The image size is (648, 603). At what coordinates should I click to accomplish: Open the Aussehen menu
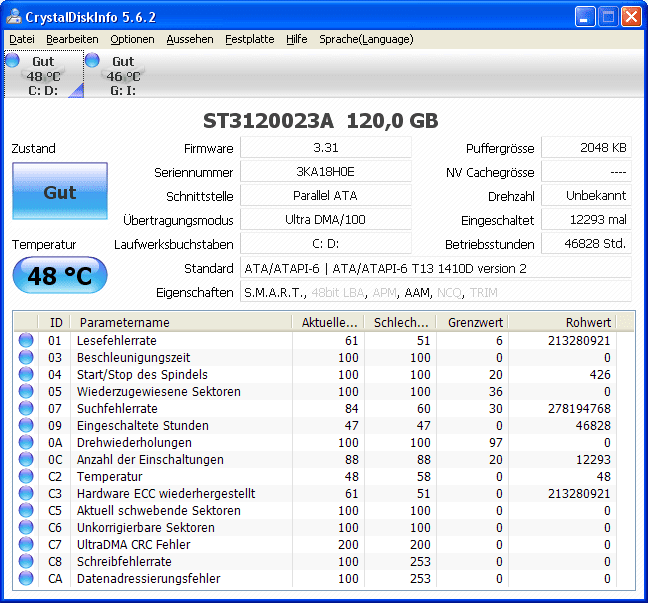[x=190, y=39]
